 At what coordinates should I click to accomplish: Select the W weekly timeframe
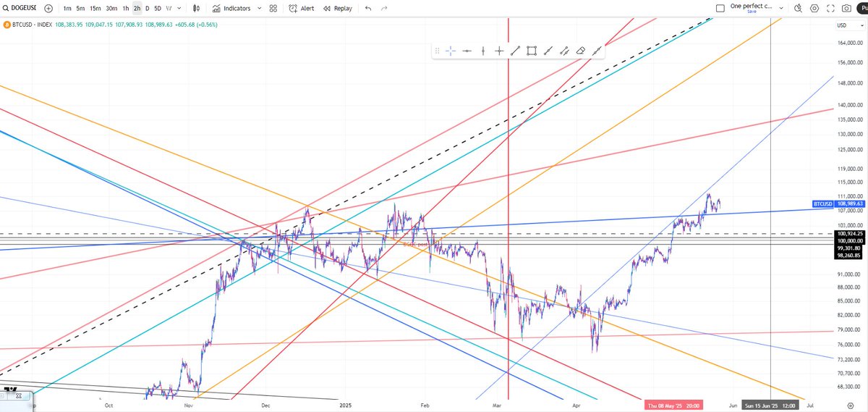[169, 8]
